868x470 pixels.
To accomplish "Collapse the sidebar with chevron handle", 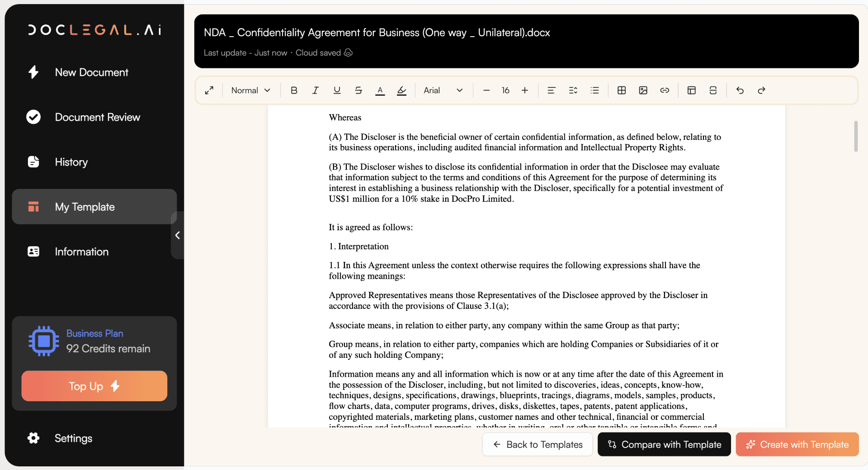I will (x=178, y=235).
